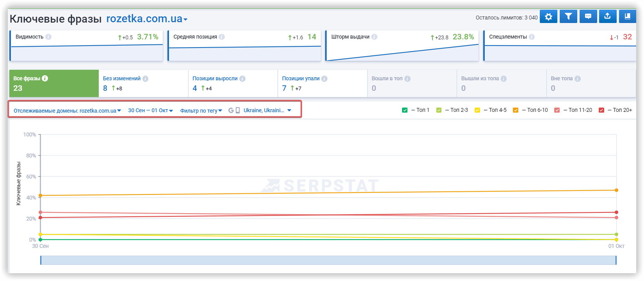Screen dimensions: 644x281
Task: Click info icon next to Видимость
Action: pos(48,37)
